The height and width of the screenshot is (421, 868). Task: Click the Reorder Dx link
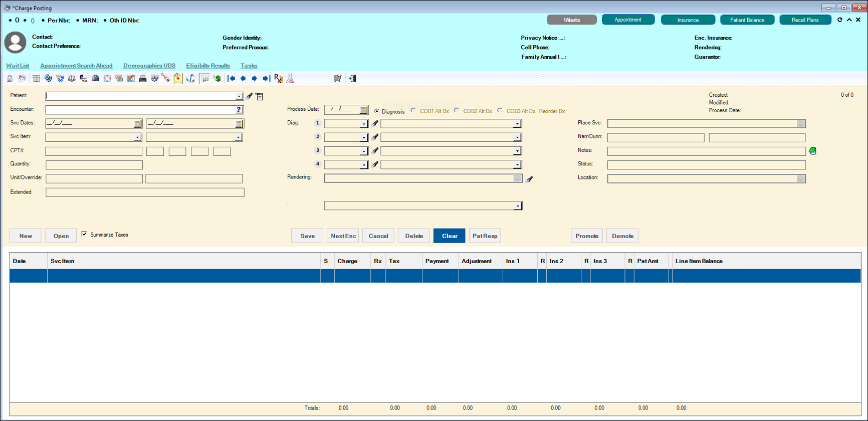552,111
